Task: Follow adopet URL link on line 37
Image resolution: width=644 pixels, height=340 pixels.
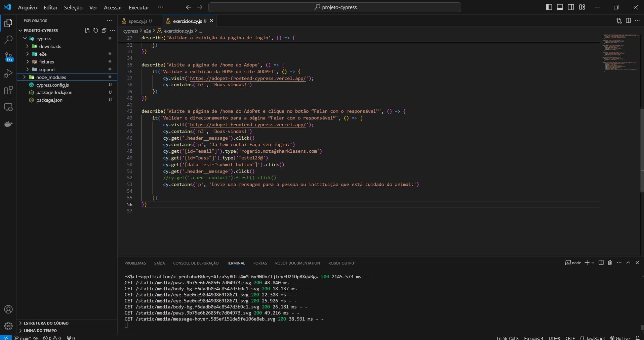Action: coord(248,78)
